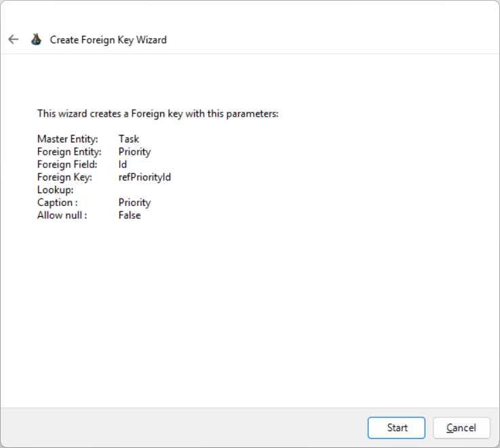Click the back arrow in wizard header
Viewport: 500px width, 448px height.
coord(13,39)
